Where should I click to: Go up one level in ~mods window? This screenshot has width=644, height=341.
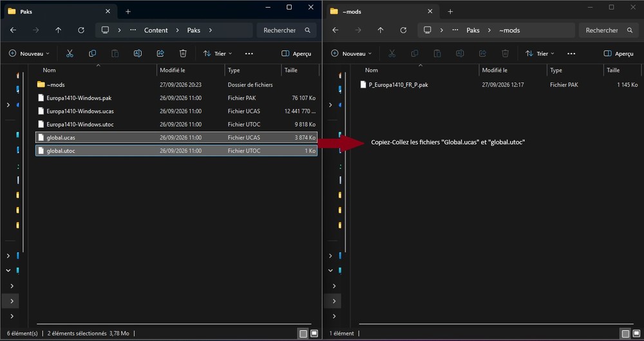381,30
